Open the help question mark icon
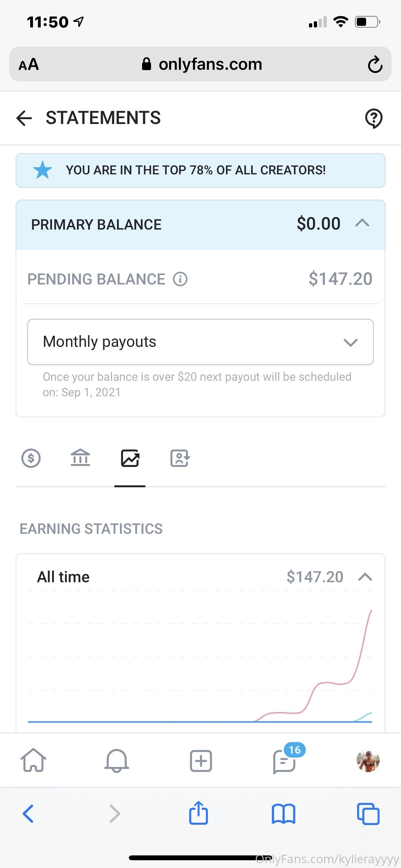 click(x=374, y=118)
